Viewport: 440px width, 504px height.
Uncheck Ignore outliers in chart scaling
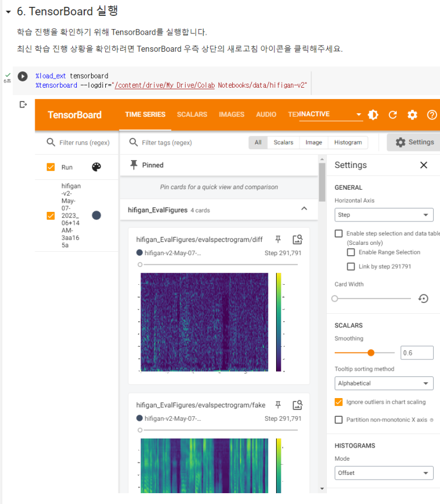[339, 402]
